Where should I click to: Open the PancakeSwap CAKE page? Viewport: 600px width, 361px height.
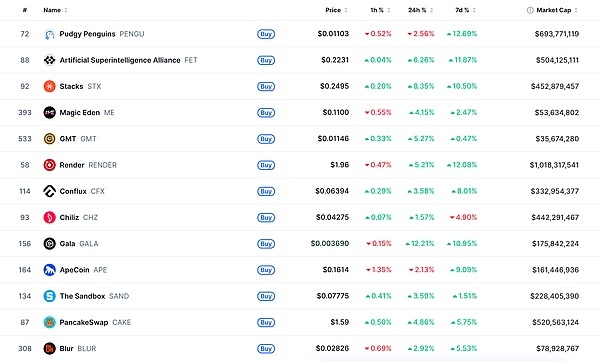pos(95,322)
